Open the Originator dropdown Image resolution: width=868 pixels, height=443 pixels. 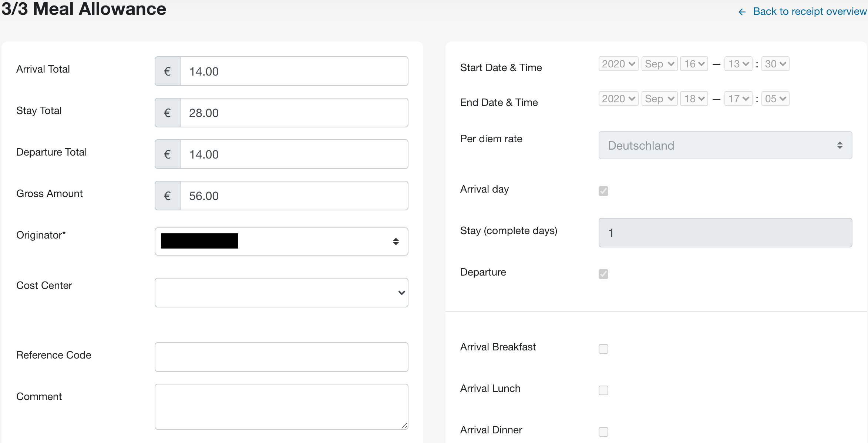(282, 242)
